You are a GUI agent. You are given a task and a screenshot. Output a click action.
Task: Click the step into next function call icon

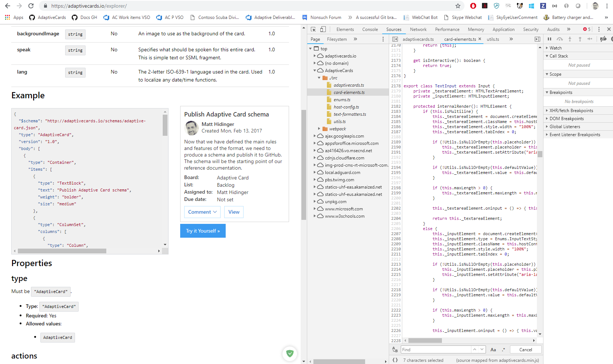(x=570, y=39)
